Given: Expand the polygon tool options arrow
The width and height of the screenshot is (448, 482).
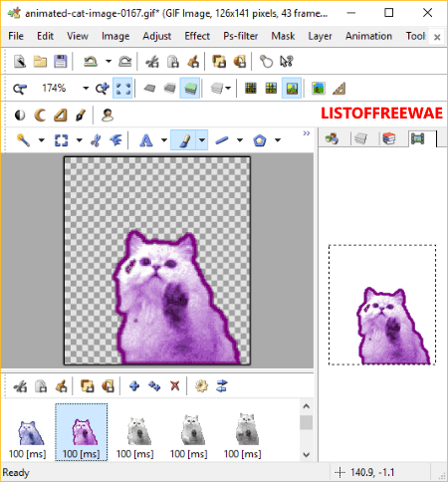Looking at the screenshot, I should click(278, 140).
